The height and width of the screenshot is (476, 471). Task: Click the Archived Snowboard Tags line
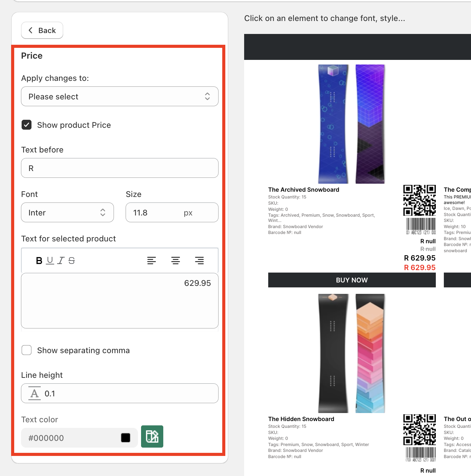(322, 218)
